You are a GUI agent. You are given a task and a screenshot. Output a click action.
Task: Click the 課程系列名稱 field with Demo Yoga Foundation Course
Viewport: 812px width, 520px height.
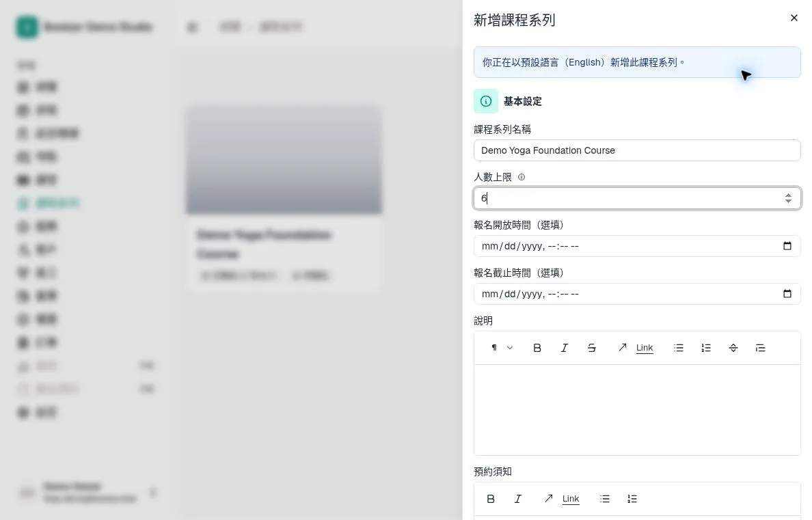pyautogui.click(x=637, y=150)
